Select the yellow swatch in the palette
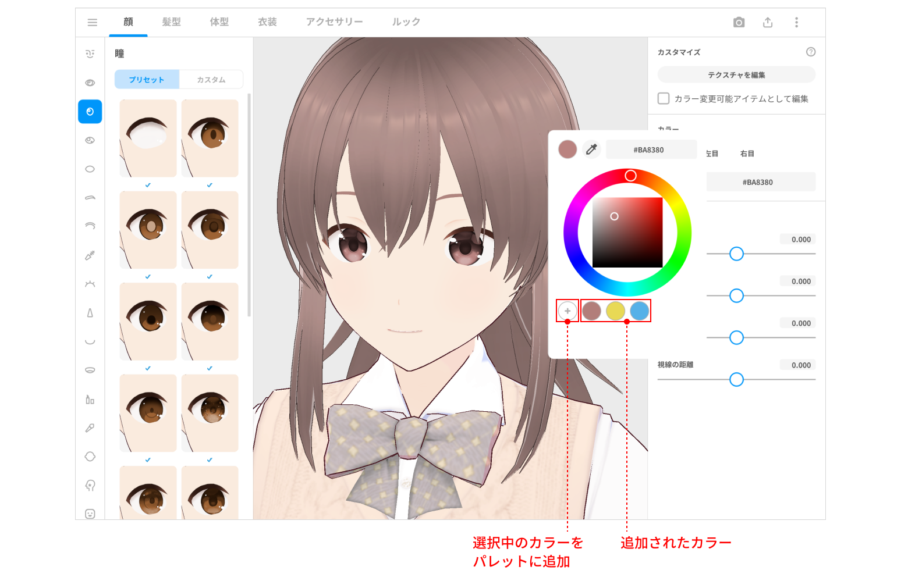Screen dimensions: 901x588 pyautogui.click(x=616, y=311)
